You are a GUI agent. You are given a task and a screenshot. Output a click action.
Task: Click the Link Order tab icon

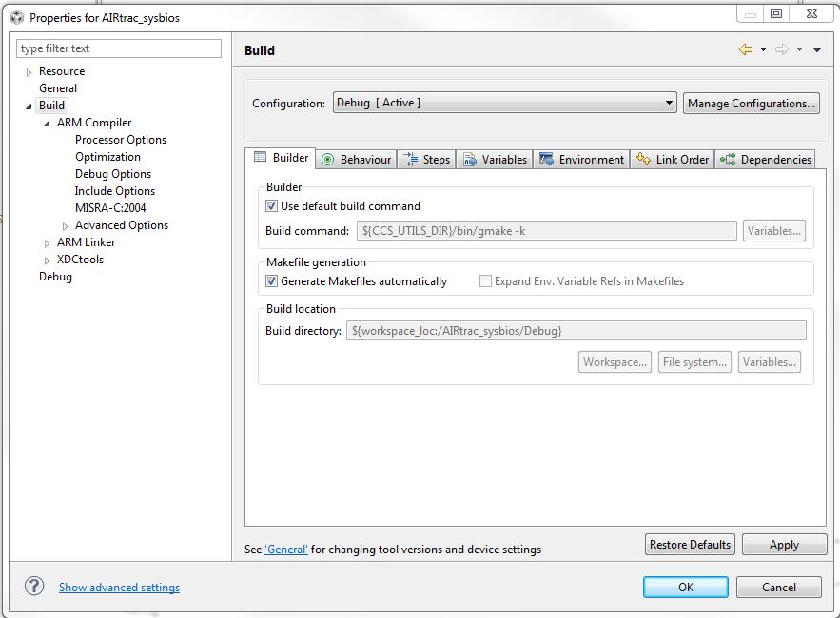644,160
